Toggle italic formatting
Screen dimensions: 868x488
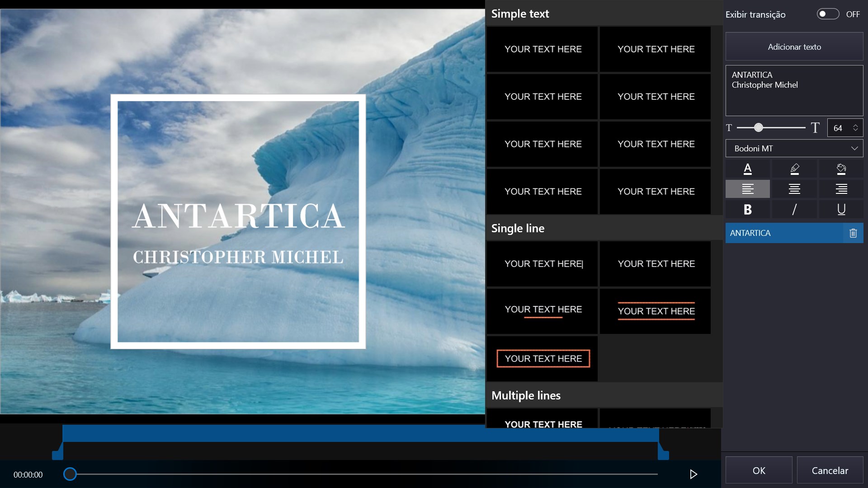tap(794, 209)
